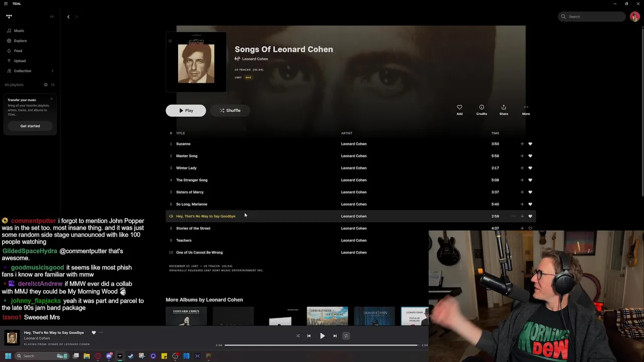Click the All playlists label
This screenshot has height=362, width=644.
coord(14,84)
